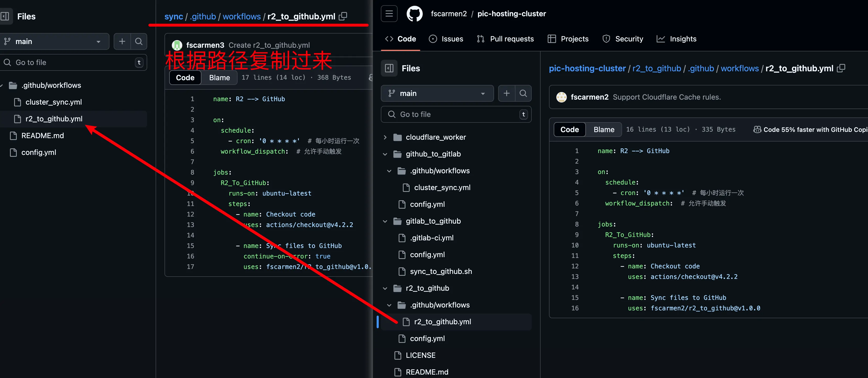
Task: Click the GitHub Octocat logo
Action: click(x=414, y=14)
